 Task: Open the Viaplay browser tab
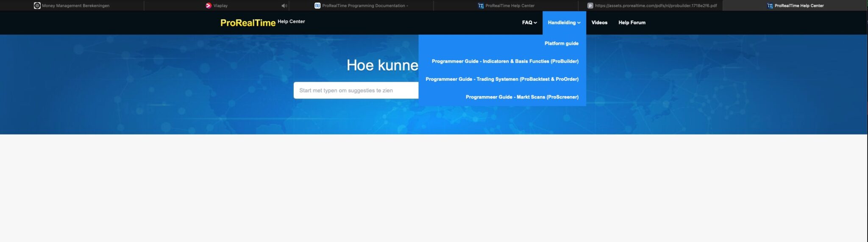tap(217, 5)
